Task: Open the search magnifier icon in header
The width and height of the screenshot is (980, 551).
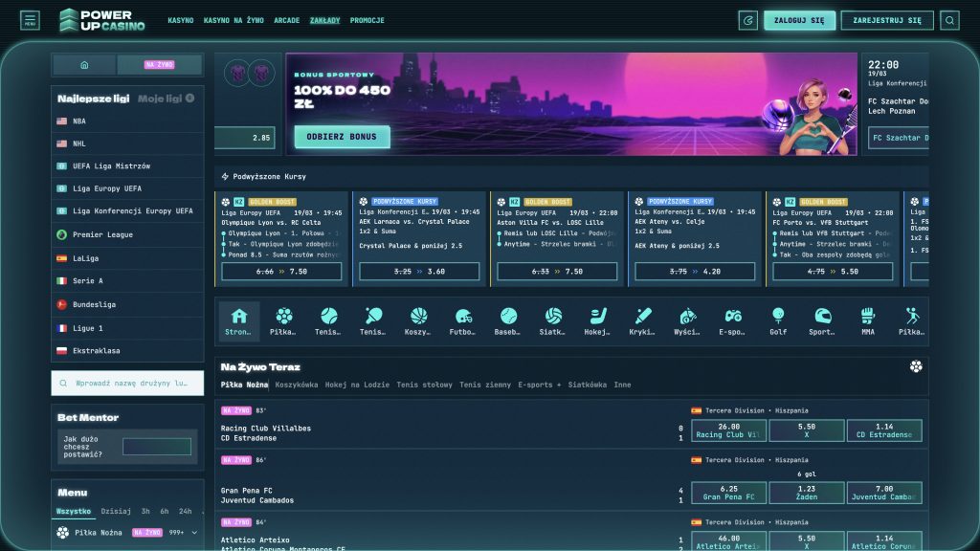Action: pyautogui.click(x=949, y=21)
